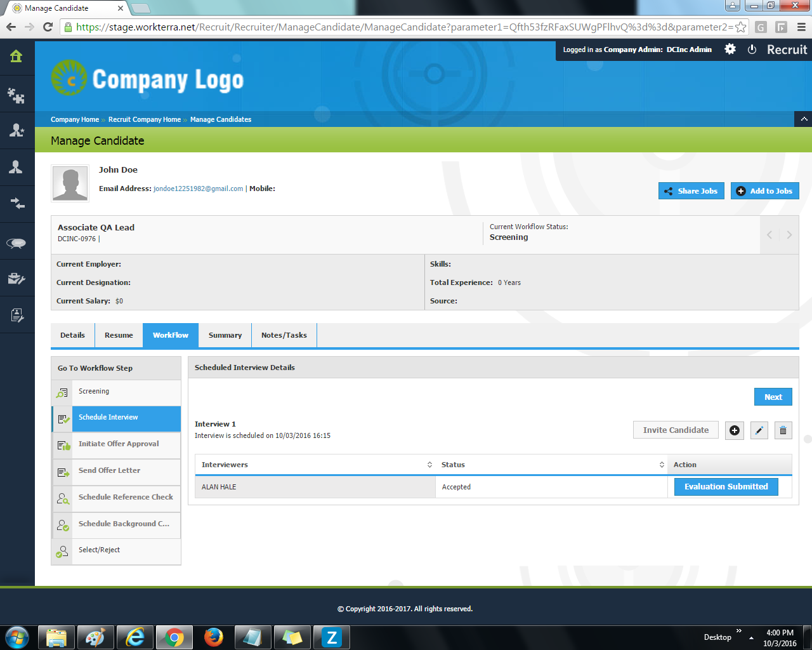The image size is (812, 650).
Task: Sort the Interviewers column
Action: (429, 465)
